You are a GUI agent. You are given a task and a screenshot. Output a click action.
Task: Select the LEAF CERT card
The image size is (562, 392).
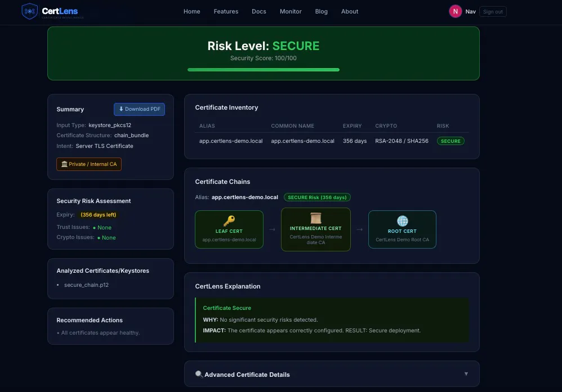229,229
